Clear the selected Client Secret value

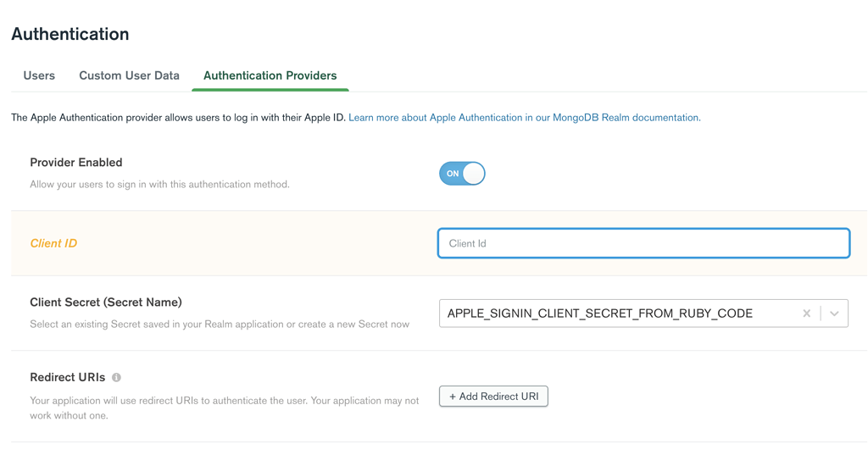[x=806, y=314]
